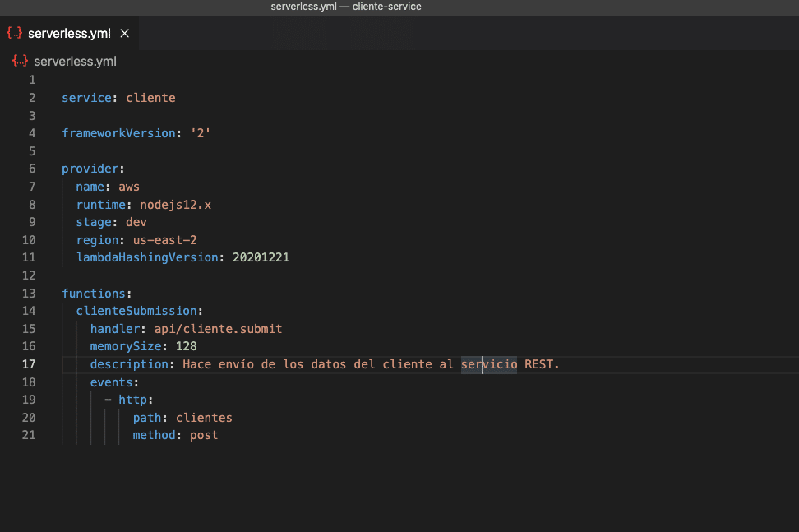Click the 'provider' key on line 6
The height and width of the screenshot is (532, 799).
[90, 169]
